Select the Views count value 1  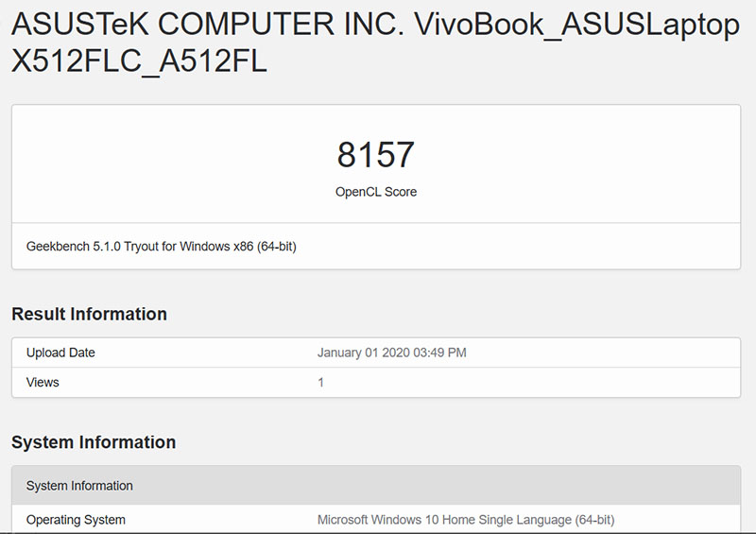pos(320,383)
